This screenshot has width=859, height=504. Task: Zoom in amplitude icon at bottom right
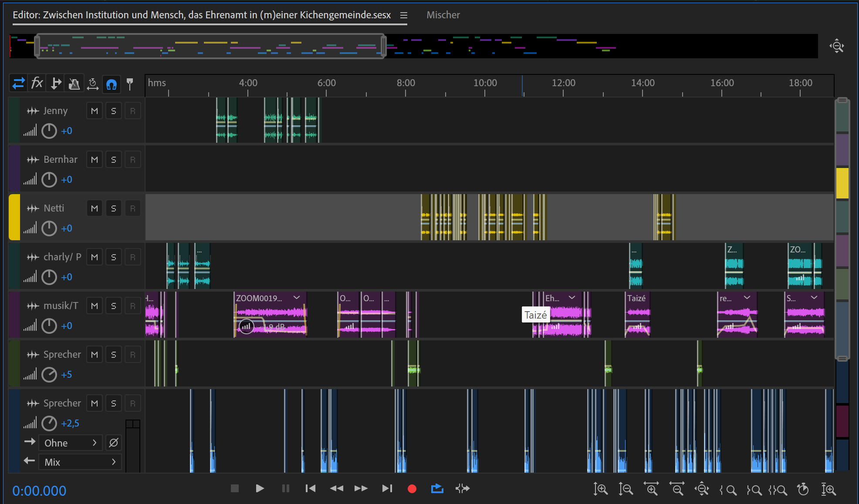pyautogui.click(x=600, y=489)
